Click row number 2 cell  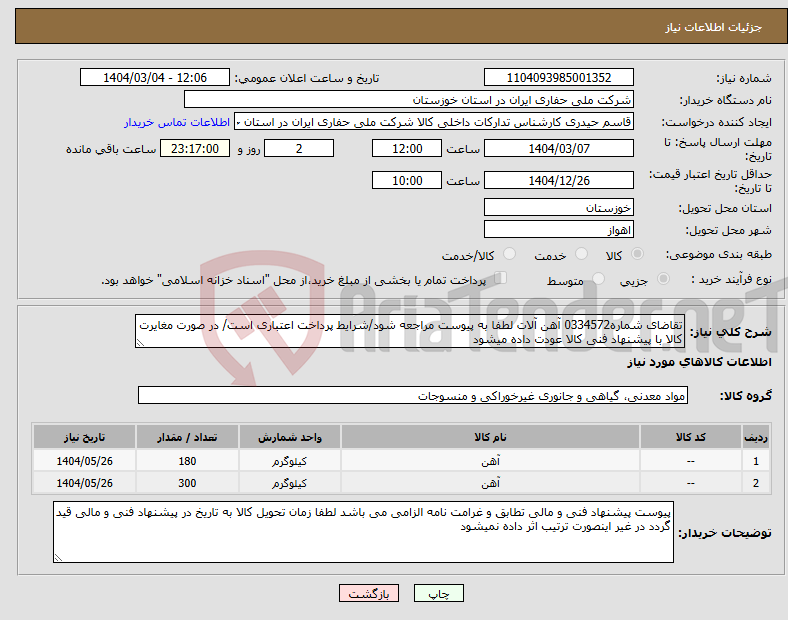(x=755, y=483)
